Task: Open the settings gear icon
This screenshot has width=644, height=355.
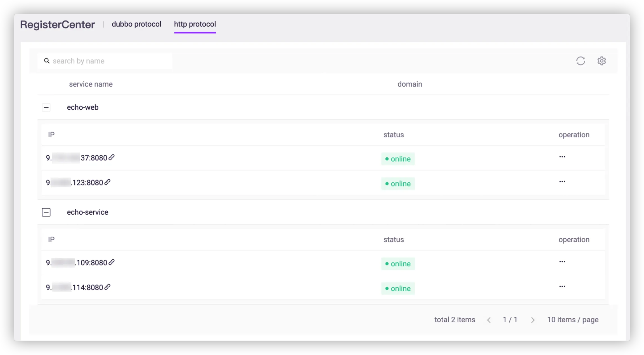Action: (602, 61)
